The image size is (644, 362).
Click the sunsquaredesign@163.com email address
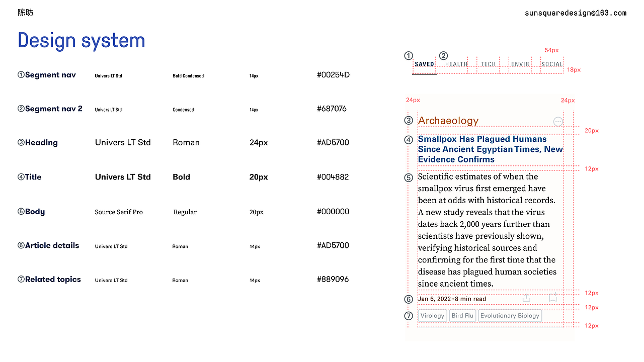point(576,13)
